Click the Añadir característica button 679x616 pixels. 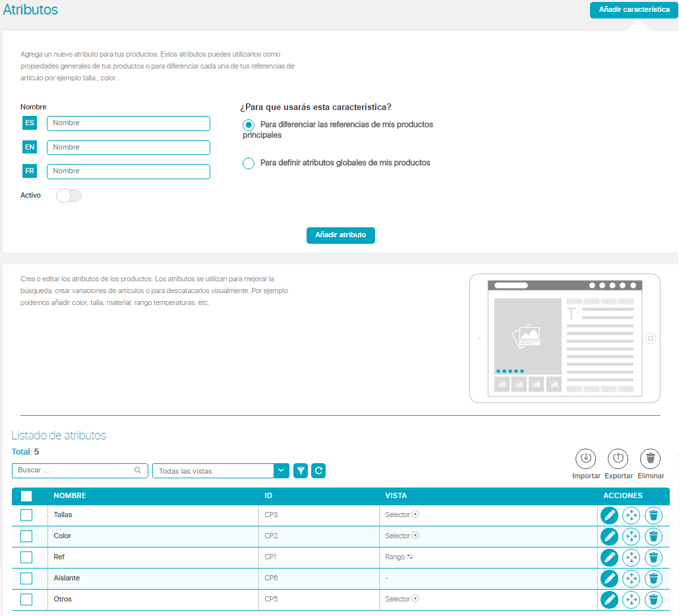(x=634, y=9)
